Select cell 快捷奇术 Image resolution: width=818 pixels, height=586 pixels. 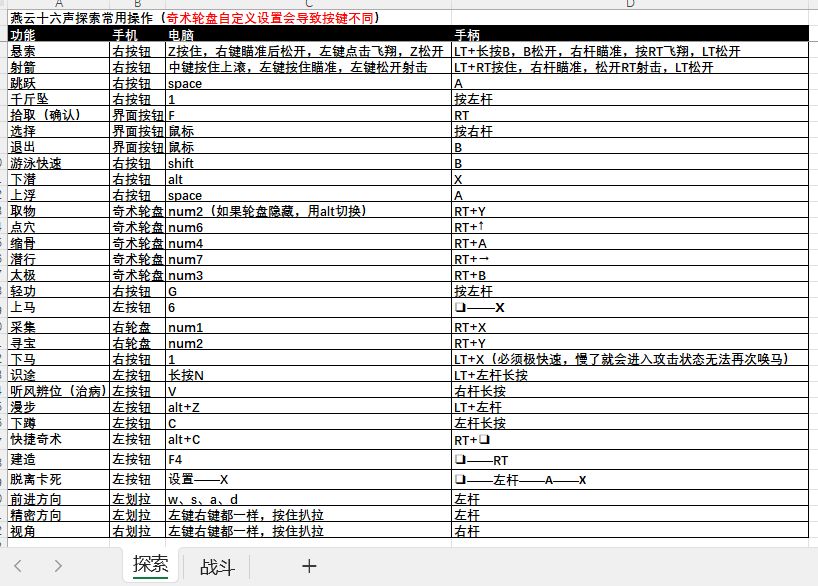click(x=58, y=439)
